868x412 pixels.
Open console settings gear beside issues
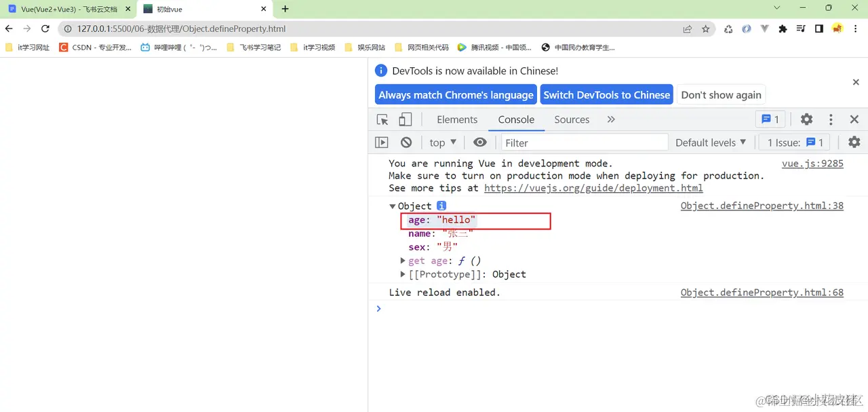click(854, 143)
